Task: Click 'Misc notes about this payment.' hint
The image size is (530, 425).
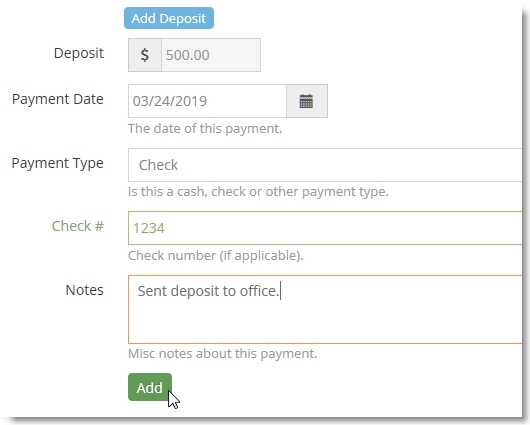Action: [223, 354]
